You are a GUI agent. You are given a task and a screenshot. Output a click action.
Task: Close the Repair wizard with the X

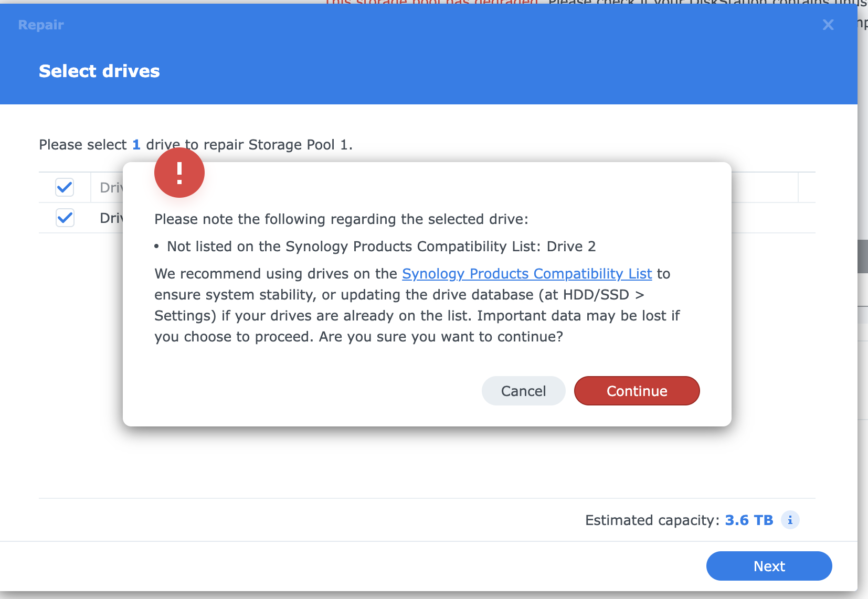(x=828, y=25)
